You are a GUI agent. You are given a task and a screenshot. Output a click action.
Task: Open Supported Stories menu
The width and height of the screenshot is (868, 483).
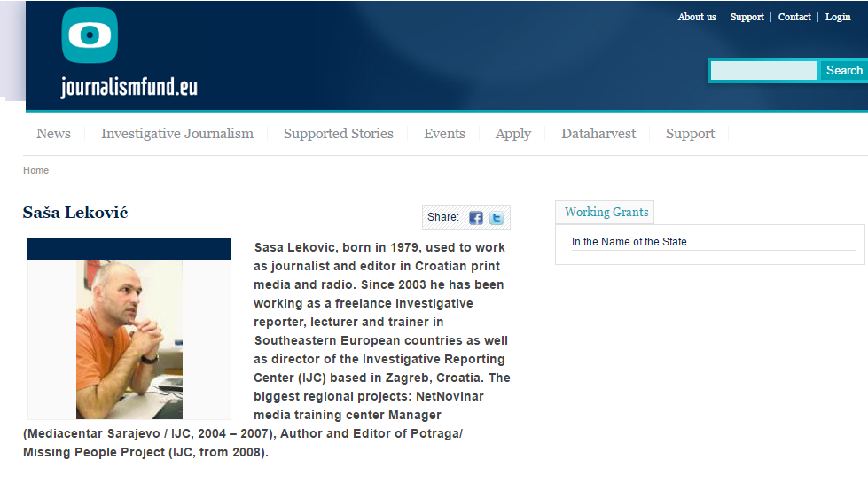(x=339, y=134)
